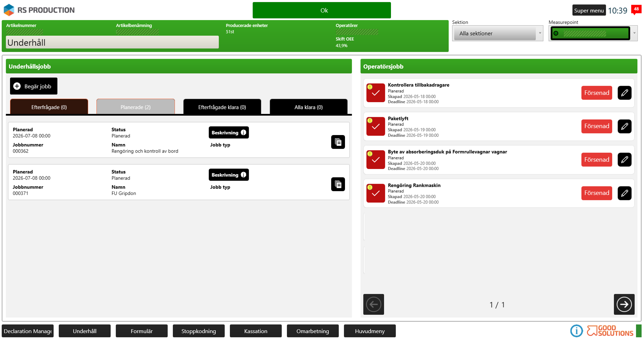Show Beskrivning for job 000371
Screen dimensions: 644x340
(229, 175)
